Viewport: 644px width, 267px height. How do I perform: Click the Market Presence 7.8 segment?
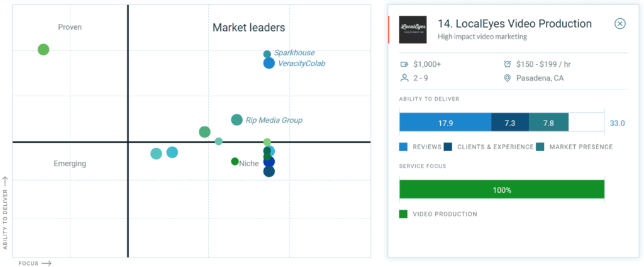click(x=548, y=122)
